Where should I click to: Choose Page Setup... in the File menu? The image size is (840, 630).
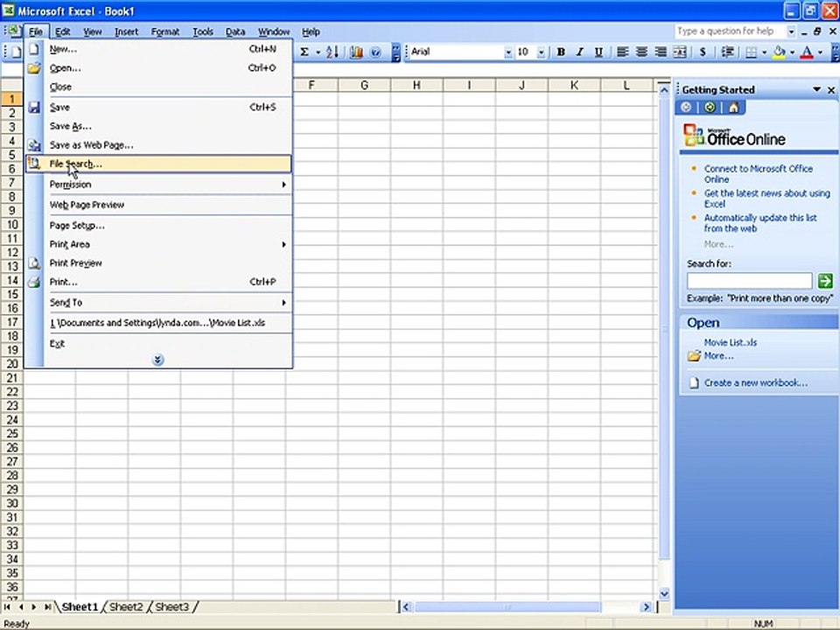158,226
